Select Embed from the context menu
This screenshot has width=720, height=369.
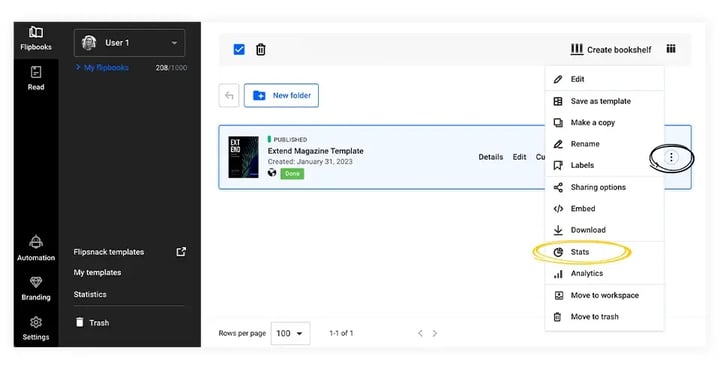[x=604, y=208]
